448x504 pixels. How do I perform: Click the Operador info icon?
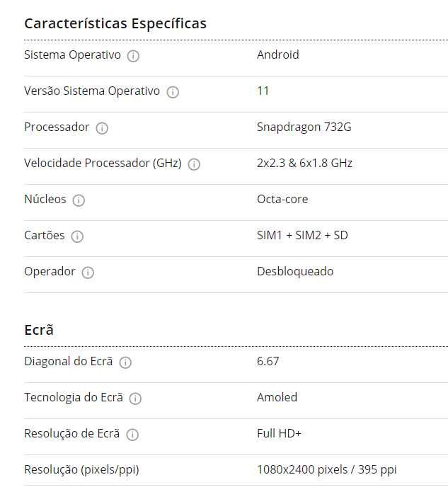pos(88,273)
